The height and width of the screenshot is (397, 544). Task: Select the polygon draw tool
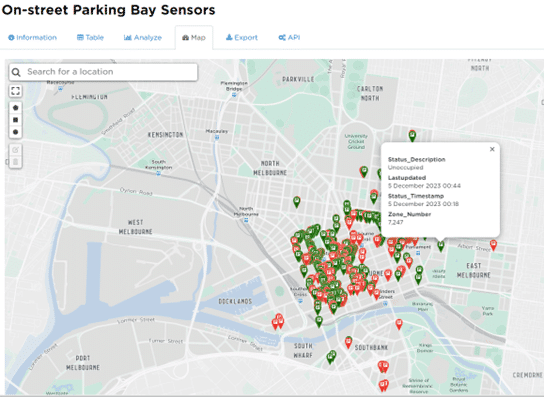tap(16, 108)
